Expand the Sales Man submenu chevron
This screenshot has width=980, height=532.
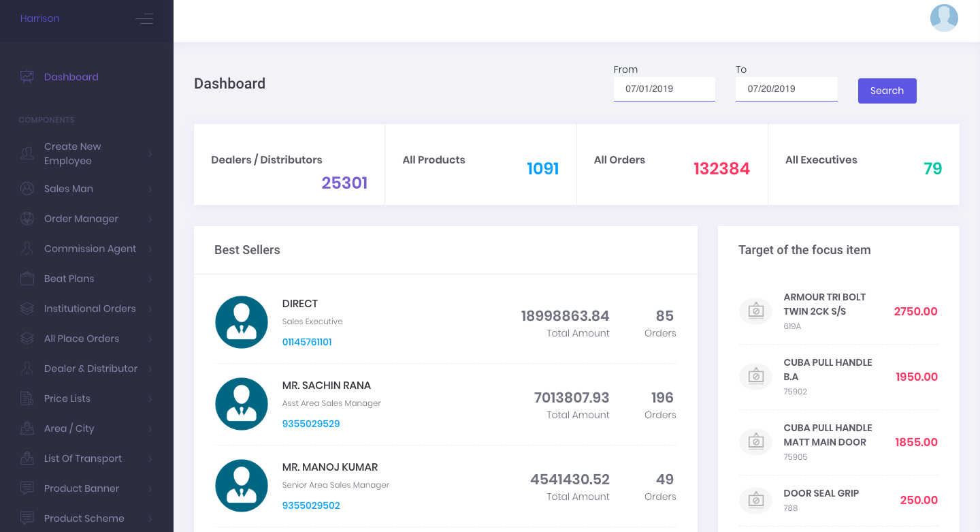pyautogui.click(x=150, y=189)
